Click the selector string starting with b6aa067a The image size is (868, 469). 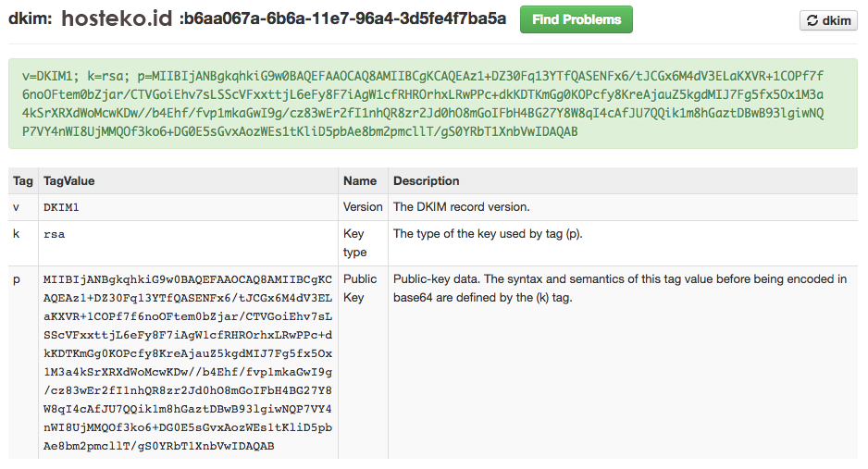[x=343, y=19]
